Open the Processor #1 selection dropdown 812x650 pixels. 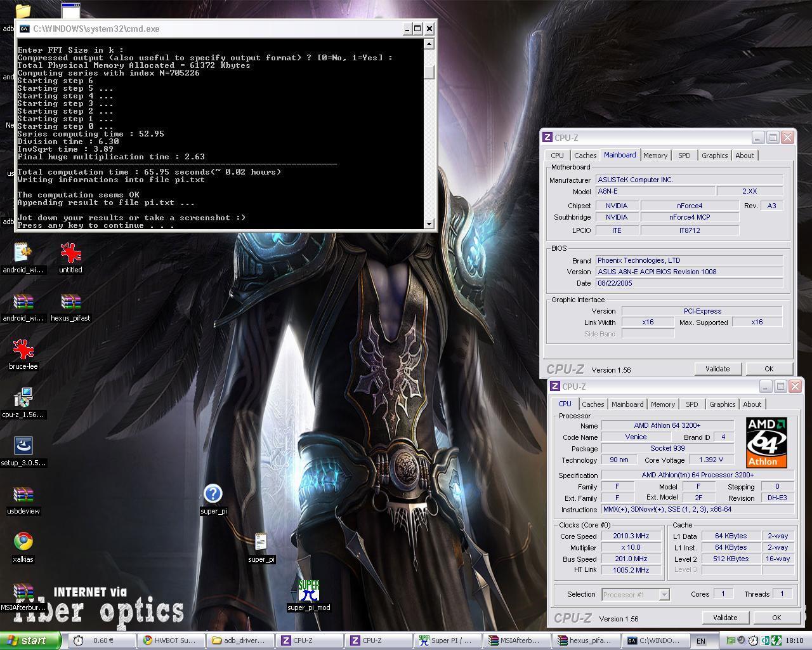(635, 595)
